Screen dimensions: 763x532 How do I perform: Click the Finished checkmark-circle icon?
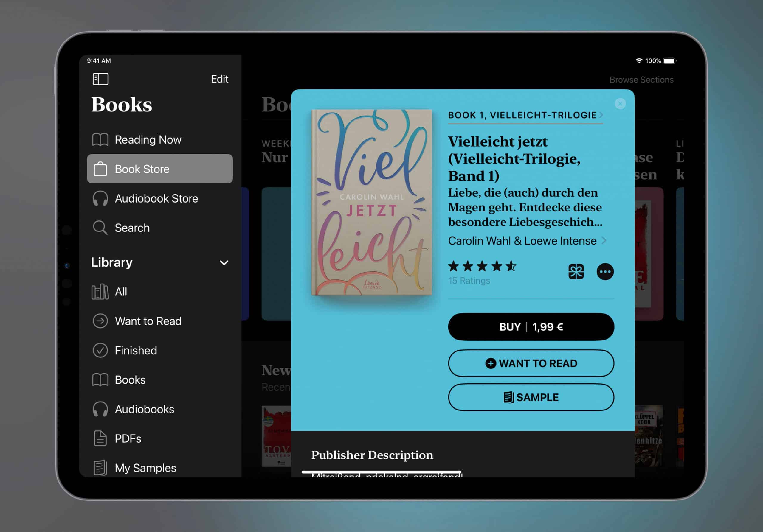pos(100,350)
